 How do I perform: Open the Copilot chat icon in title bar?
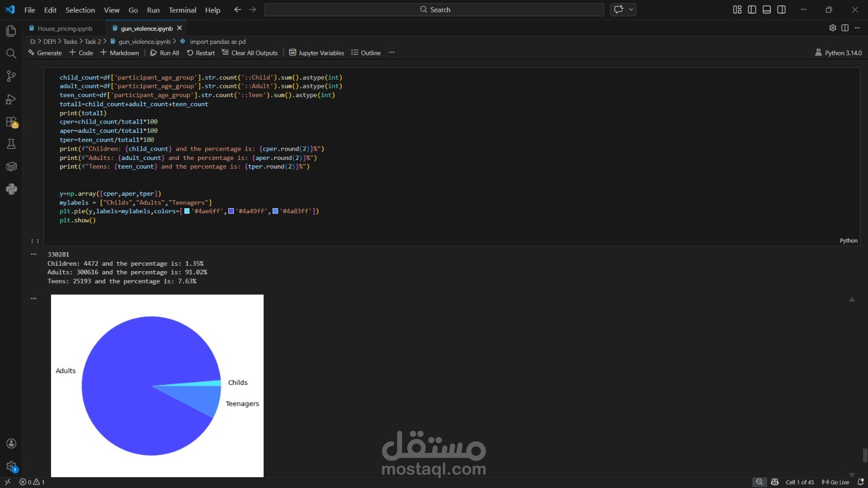tap(618, 10)
